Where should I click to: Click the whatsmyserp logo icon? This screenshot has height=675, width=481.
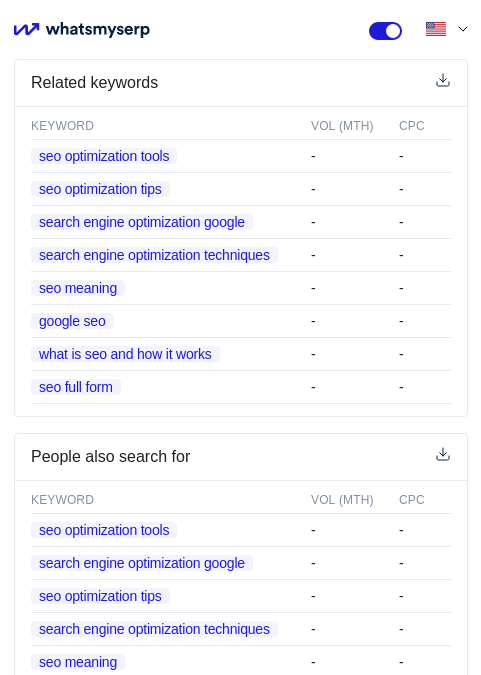pos(26,29)
